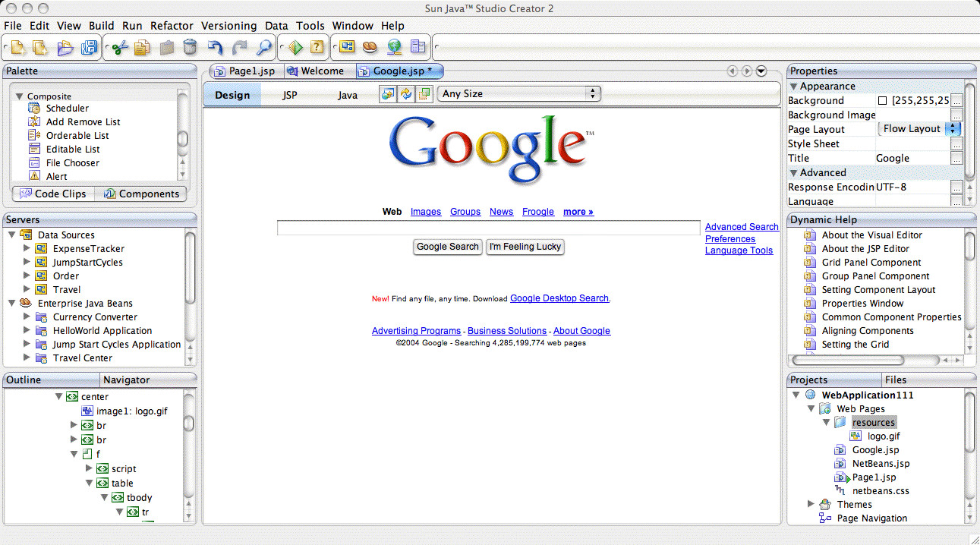Select Page Navigation in Projects tree

871,518
